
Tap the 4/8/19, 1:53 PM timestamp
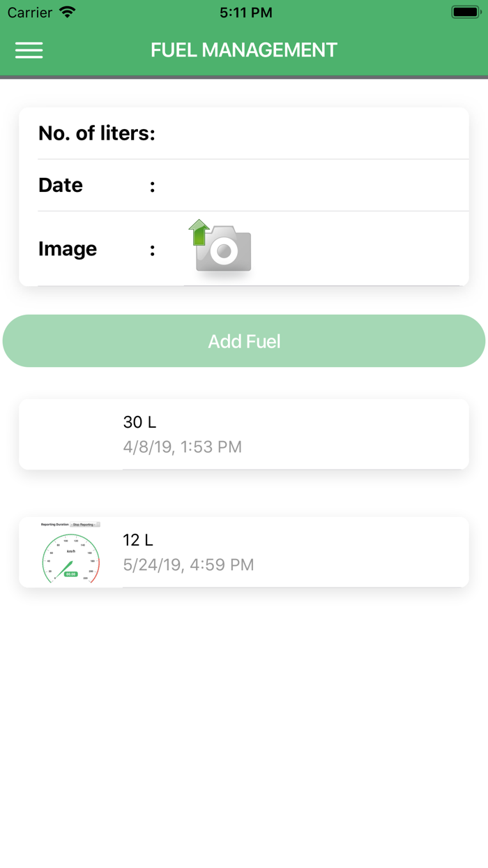183,447
